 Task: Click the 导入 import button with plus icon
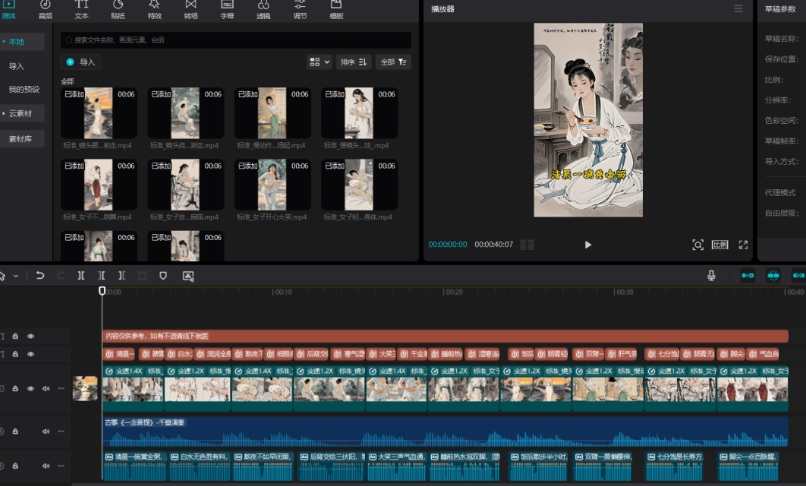tap(81, 62)
